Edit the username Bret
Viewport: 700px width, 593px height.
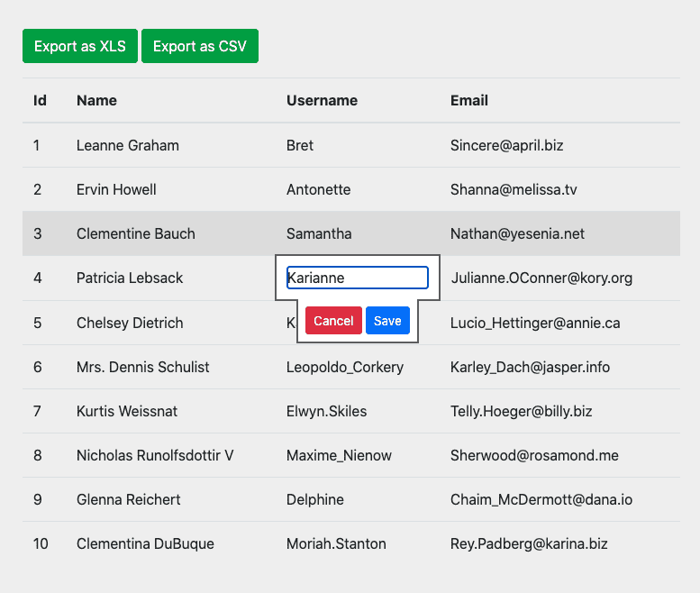(x=300, y=145)
